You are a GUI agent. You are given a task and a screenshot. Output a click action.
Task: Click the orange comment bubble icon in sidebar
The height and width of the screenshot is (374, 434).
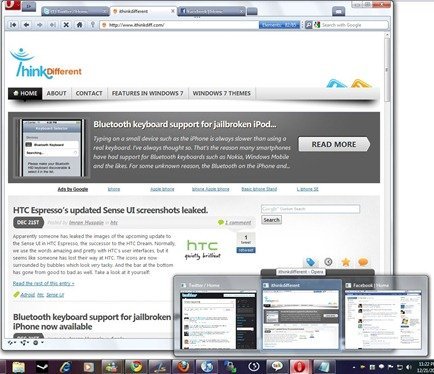(x=363, y=262)
